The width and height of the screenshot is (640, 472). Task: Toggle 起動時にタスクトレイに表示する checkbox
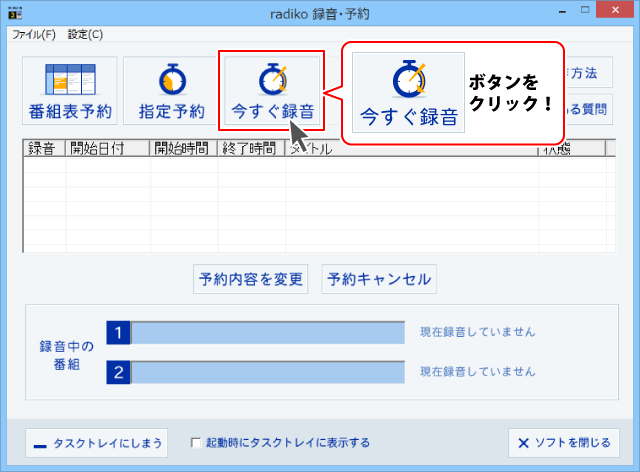pyautogui.click(x=196, y=443)
